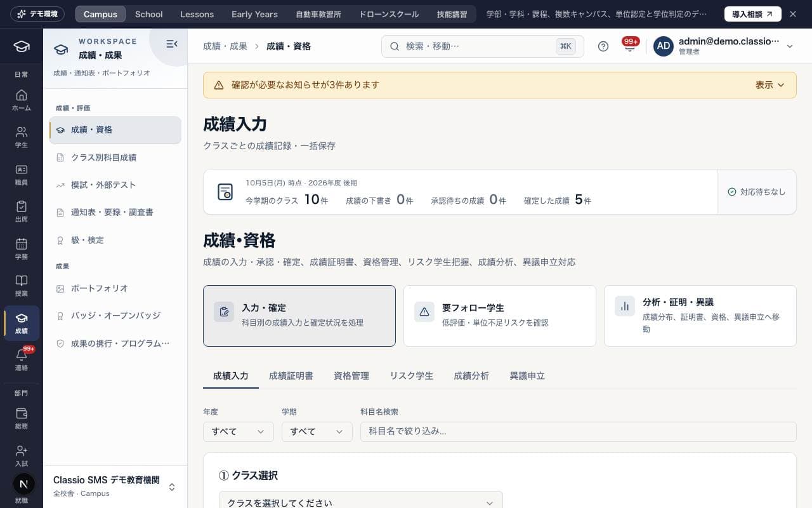
Task: Expand the notice banner with 表示
Action: click(770, 85)
